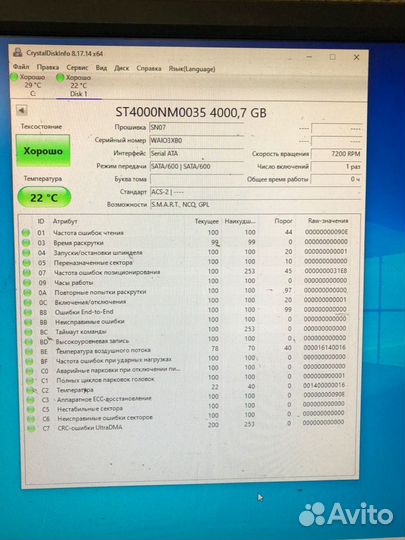Click the green Хорошо health status button

click(43, 151)
